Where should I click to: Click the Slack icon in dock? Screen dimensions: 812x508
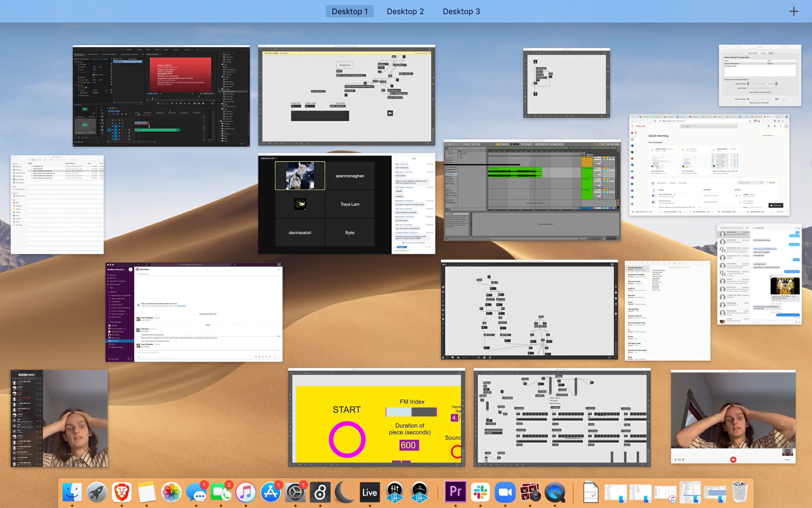pyautogui.click(x=480, y=492)
